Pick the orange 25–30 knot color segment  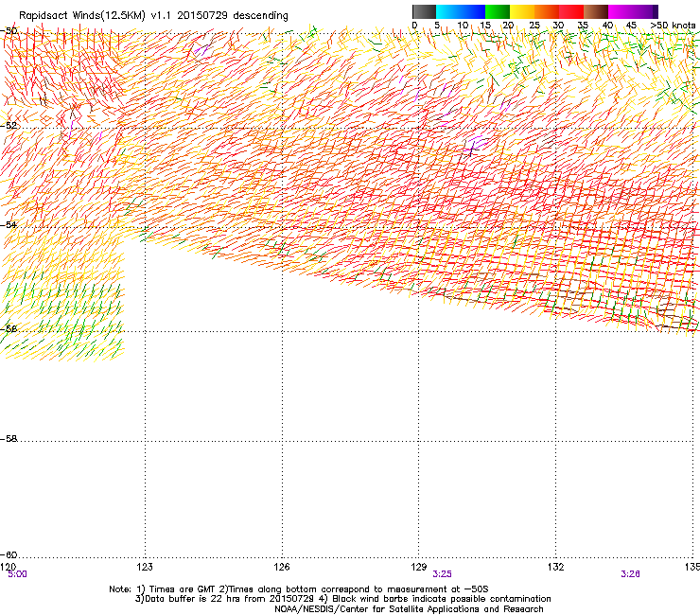point(547,11)
